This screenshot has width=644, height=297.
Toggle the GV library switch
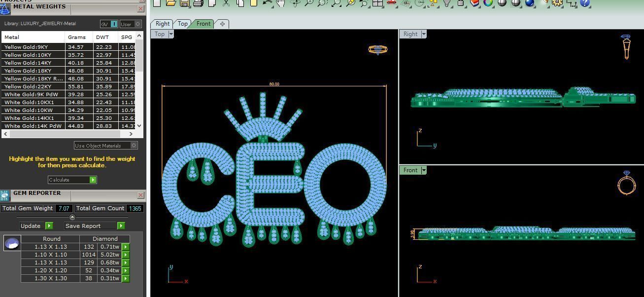pos(109,24)
